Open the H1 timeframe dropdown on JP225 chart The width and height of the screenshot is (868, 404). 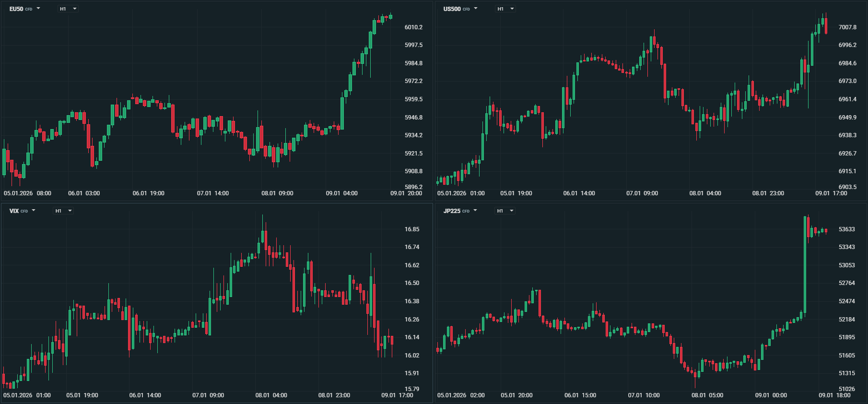click(505, 211)
